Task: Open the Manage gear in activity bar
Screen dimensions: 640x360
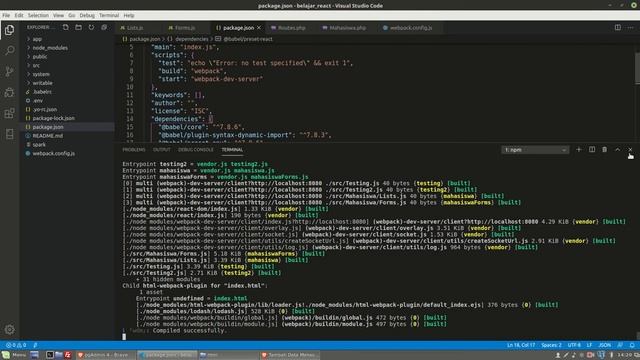Action: [9, 329]
